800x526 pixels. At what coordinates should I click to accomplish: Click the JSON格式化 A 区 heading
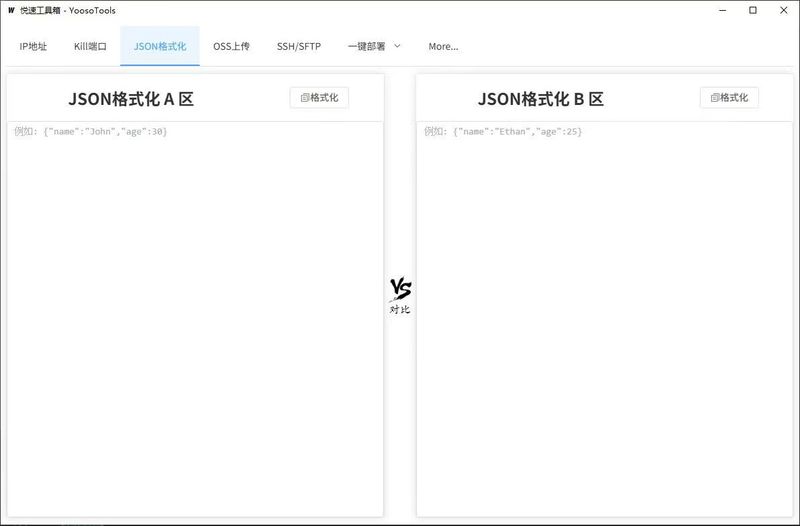pyautogui.click(x=131, y=99)
